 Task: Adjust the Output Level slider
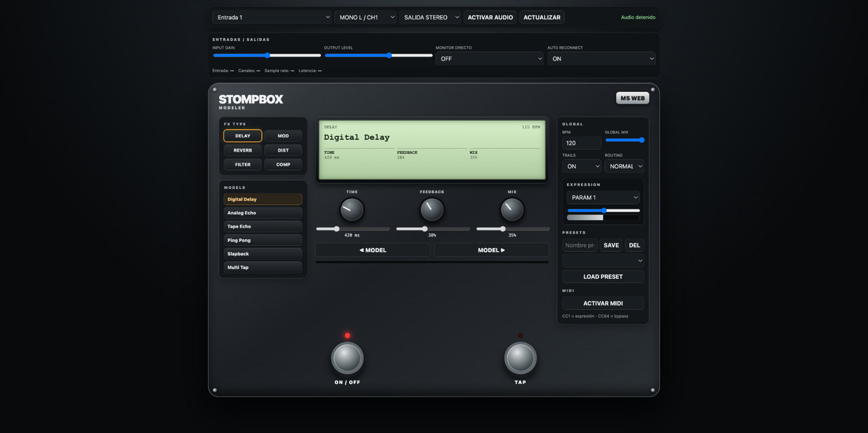coord(379,55)
